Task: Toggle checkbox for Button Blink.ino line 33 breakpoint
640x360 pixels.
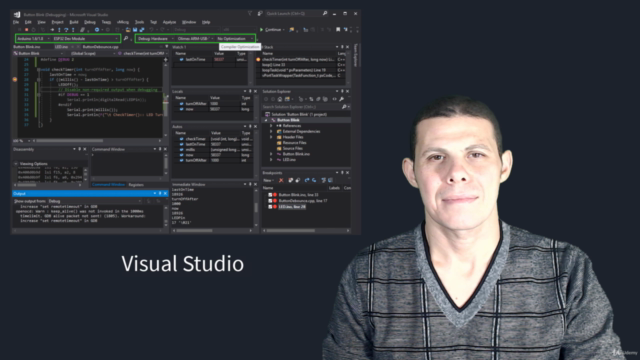Action: pyautogui.click(x=270, y=195)
